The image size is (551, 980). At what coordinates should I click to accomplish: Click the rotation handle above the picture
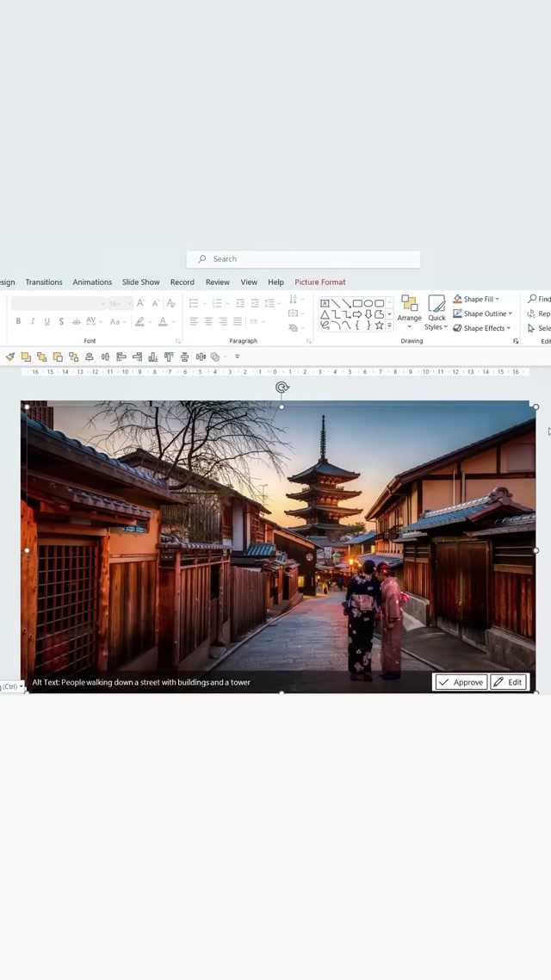tap(282, 388)
